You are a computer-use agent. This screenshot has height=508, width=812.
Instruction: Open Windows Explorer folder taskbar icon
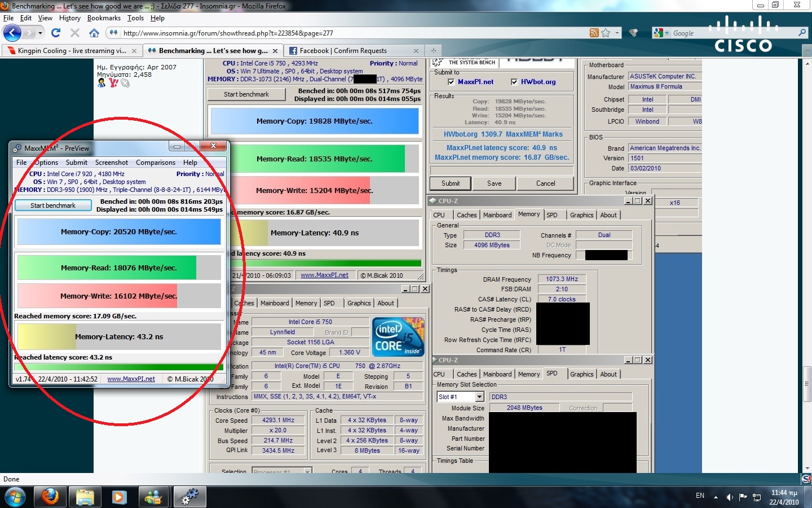coord(85,497)
